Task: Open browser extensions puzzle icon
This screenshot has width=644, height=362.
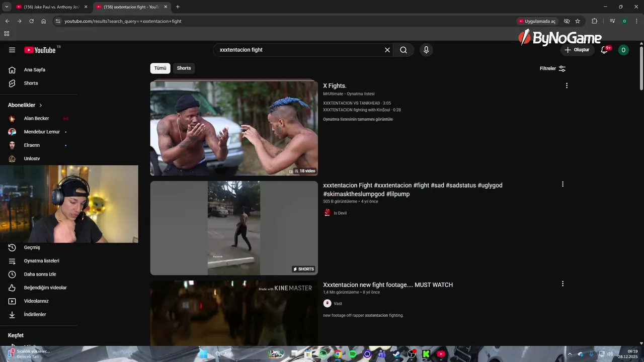Action: pyautogui.click(x=594, y=21)
